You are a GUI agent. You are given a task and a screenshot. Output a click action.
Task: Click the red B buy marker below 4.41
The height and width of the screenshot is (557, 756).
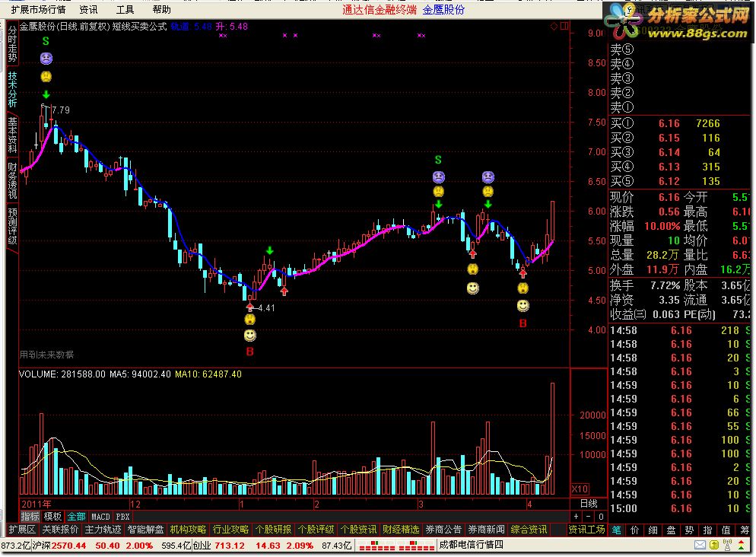tap(249, 351)
